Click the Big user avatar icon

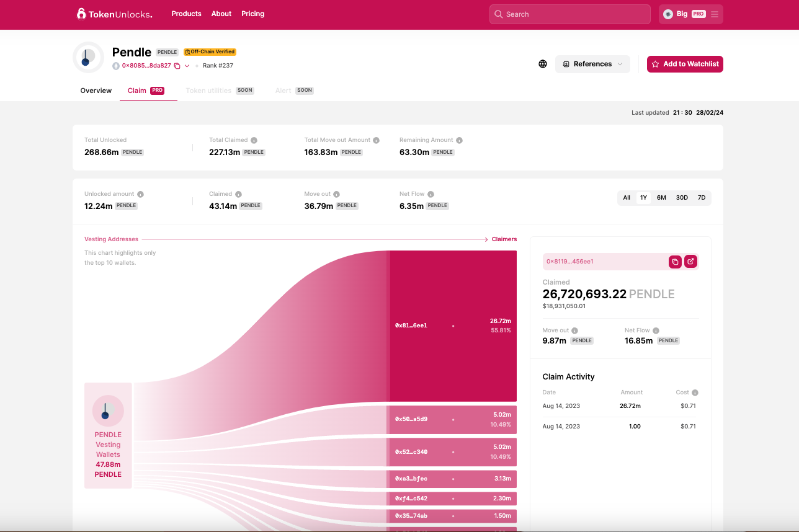tap(668, 14)
